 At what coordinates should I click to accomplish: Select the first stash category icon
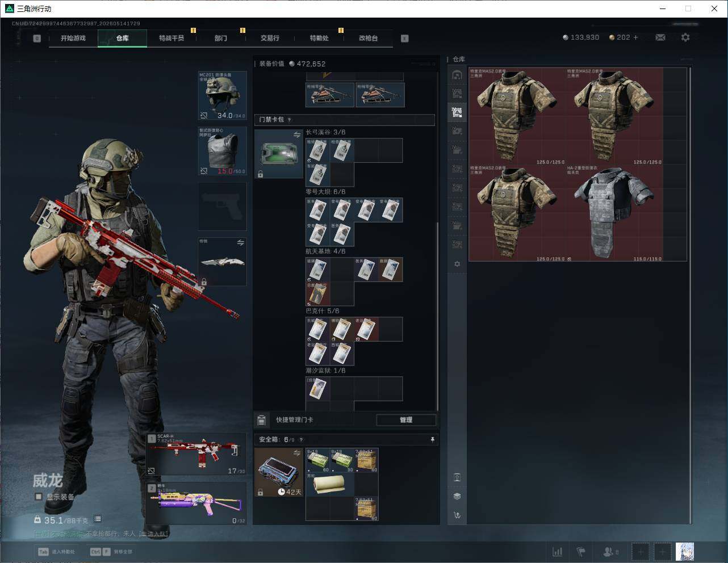click(x=457, y=75)
